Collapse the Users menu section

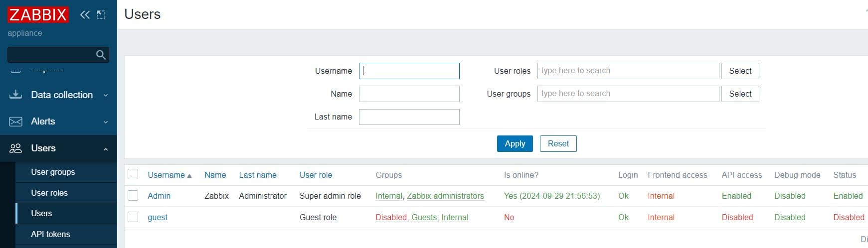pyautogui.click(x=58, y=148)
